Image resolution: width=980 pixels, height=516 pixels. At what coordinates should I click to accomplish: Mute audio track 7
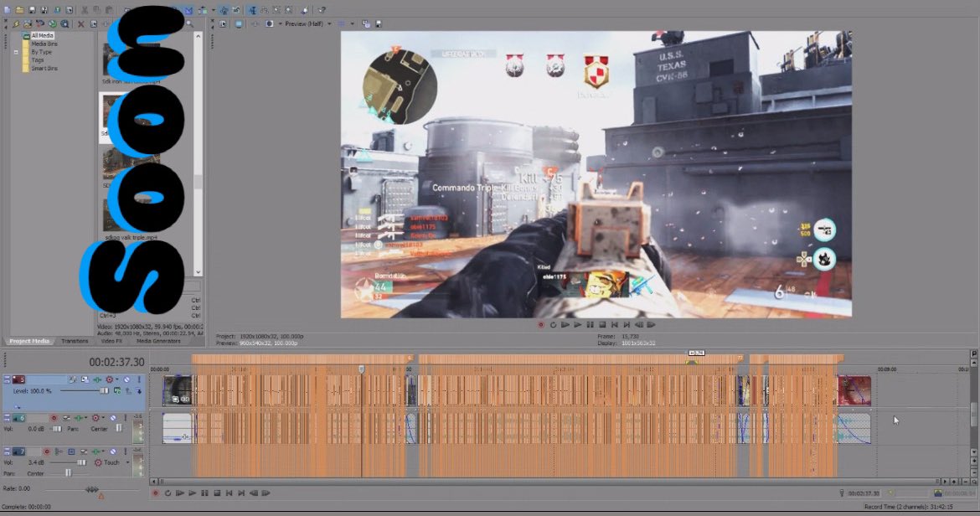tap(113, 451)
